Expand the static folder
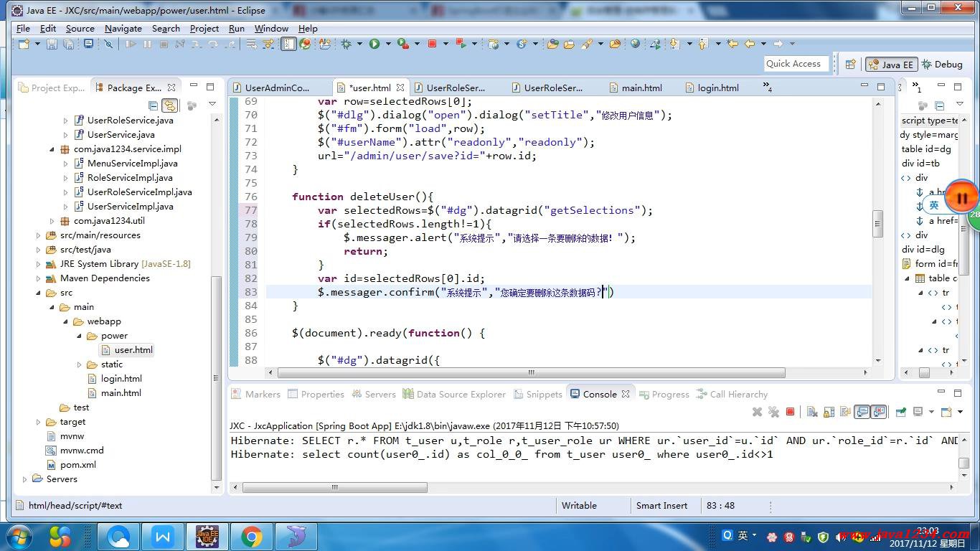This screenshot has height=551, width=980. click(x=79, y=364)
